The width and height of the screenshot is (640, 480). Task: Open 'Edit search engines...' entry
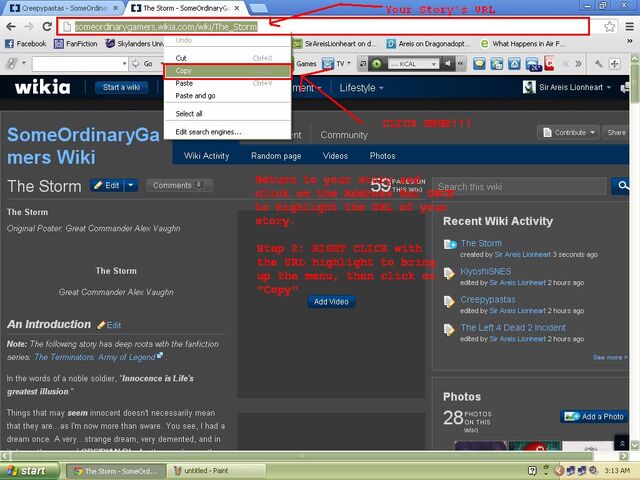click(x=228, y=132)
